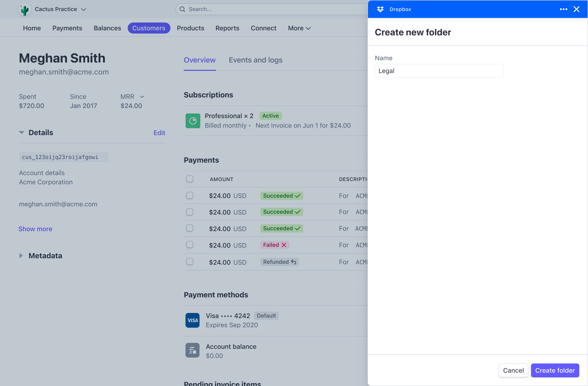The width and height of the screenshot is (588, 386).
Task: Click the subscription clock icon next to Professional
Action: 193,121
